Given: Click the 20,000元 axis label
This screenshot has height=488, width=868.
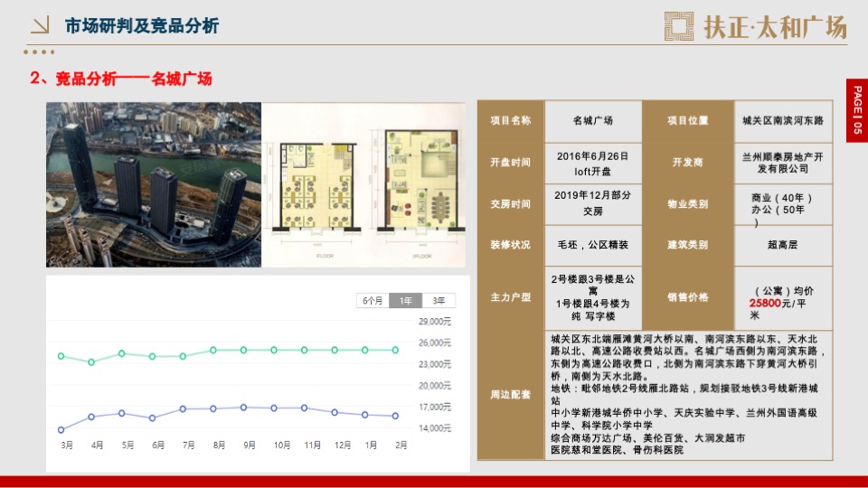Looking at the screenshot, I should [435, 386].
